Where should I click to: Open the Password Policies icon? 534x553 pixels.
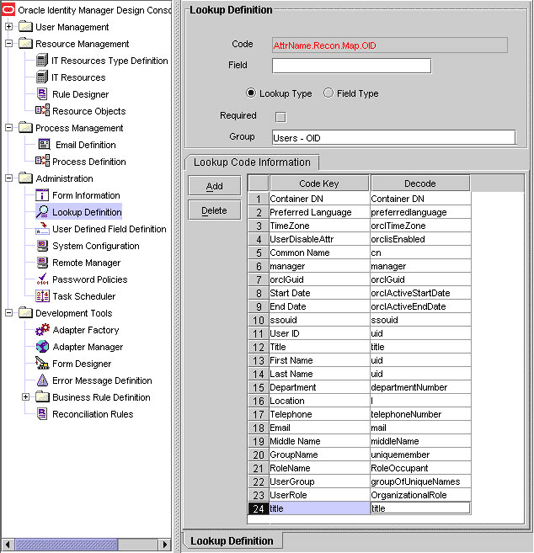click(x=42, y=279)
